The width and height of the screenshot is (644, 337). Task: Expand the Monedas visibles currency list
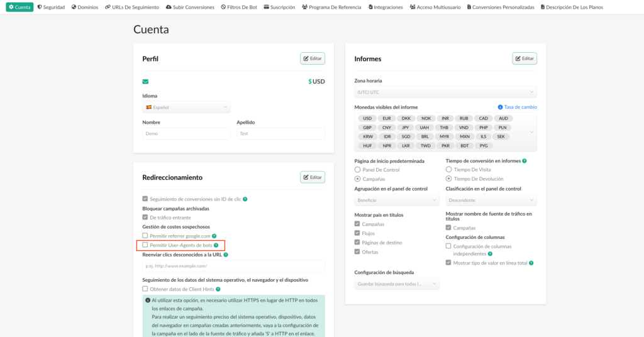tap(532, 132)
